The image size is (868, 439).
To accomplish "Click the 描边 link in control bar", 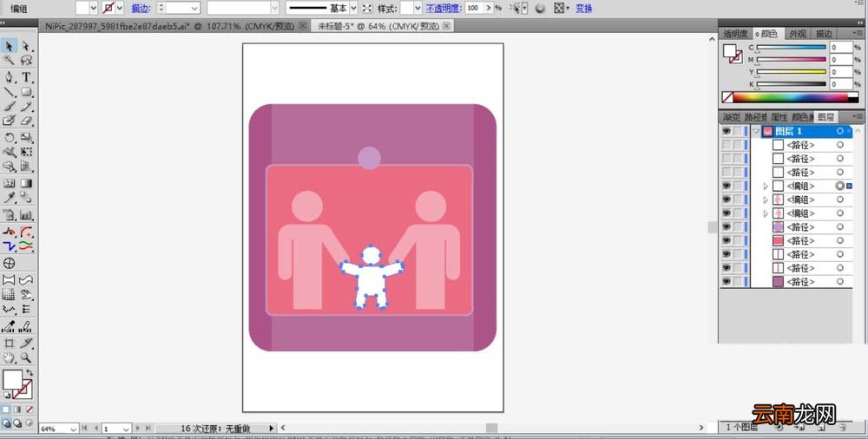I will 140,9.
